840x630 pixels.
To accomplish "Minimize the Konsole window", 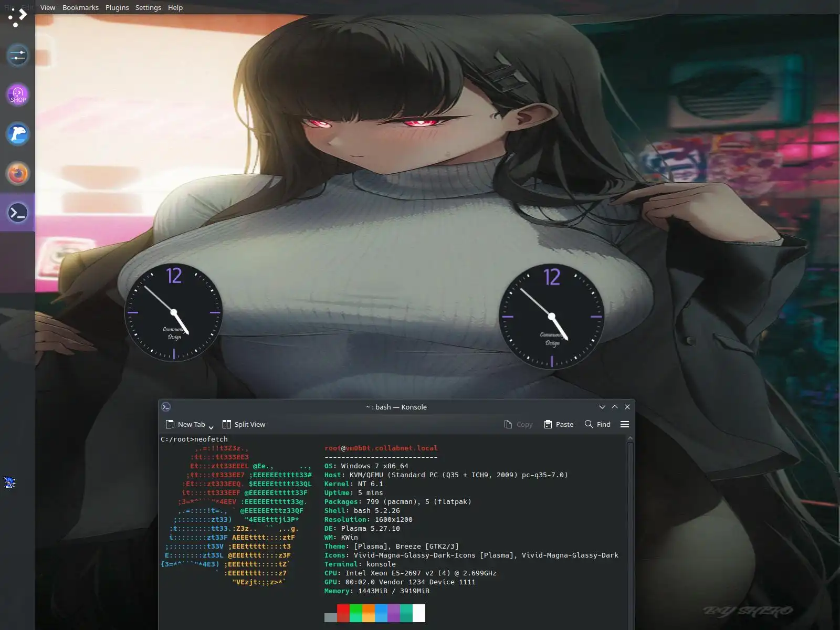I will coord(602,407).
